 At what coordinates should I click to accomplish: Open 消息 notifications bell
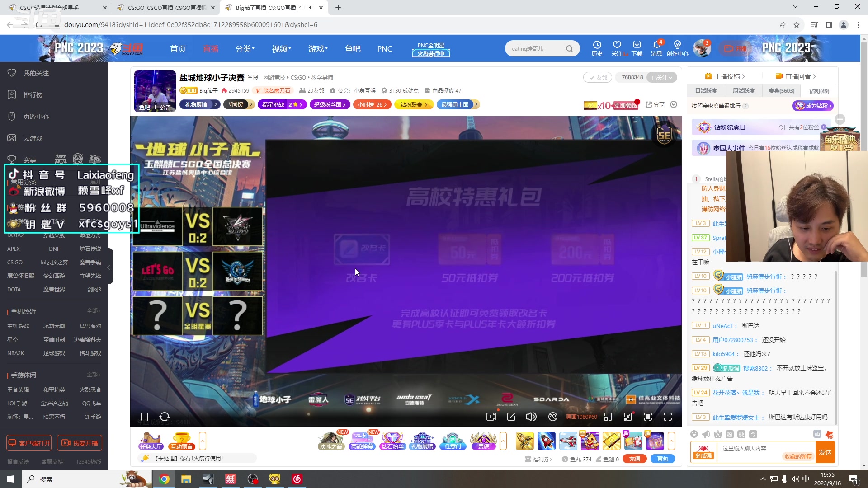[657, 48]
